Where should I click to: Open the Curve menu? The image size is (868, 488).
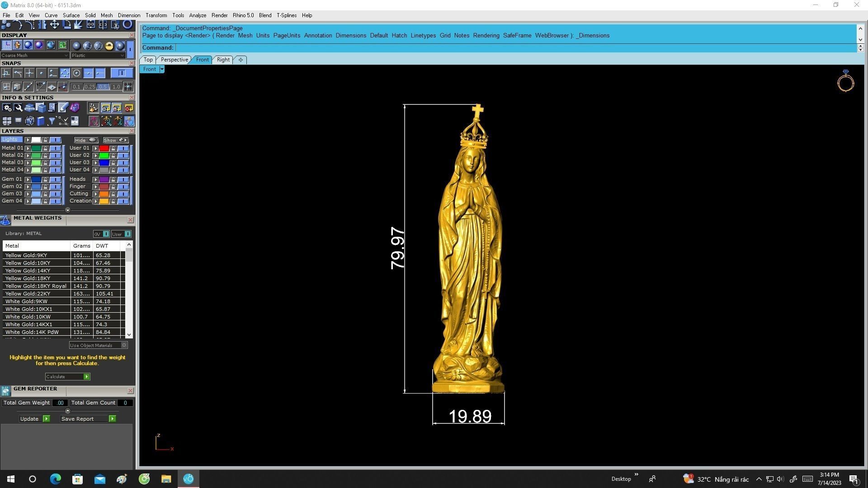tap(51, 15)
